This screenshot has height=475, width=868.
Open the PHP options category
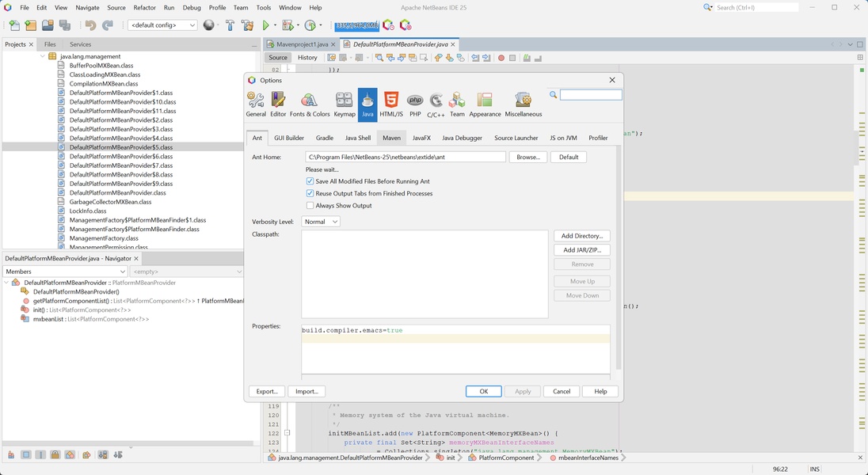coord(415,104)
